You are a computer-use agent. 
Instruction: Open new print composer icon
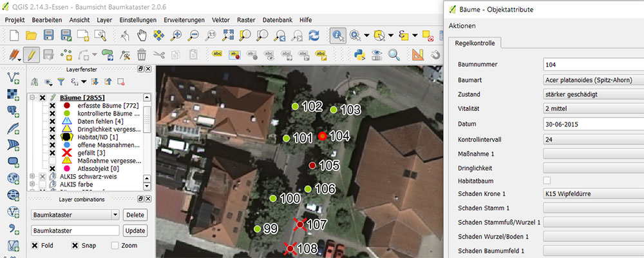83,35
